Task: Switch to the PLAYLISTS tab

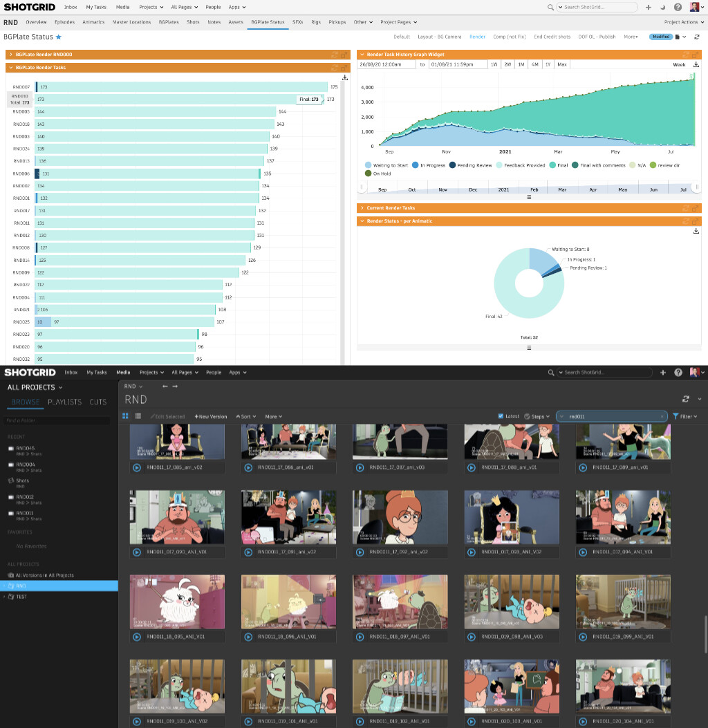Action: (64, 402)
